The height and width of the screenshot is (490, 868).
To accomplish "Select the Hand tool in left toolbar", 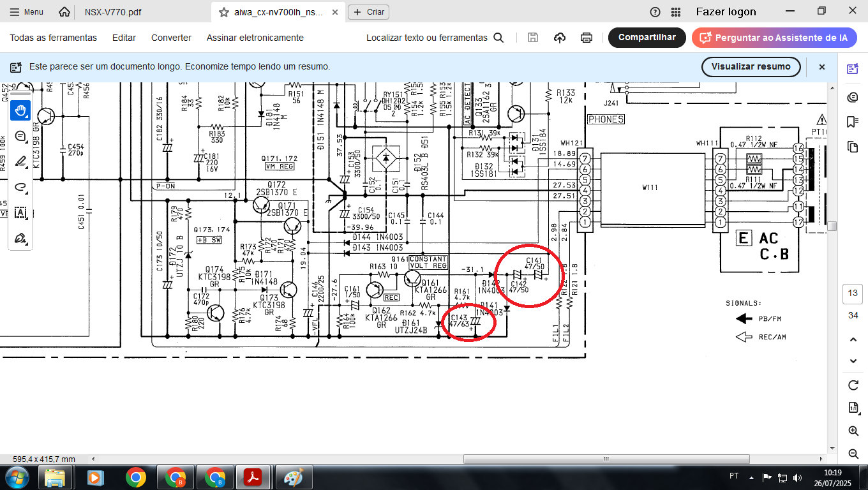I will tap(20, 110).
